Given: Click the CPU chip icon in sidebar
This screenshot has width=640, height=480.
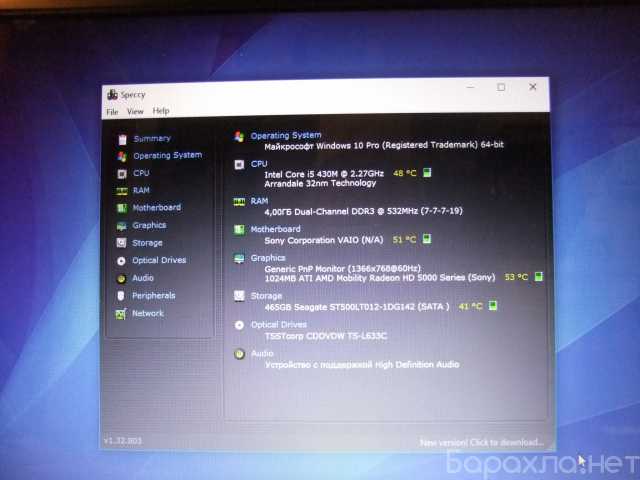Looking at the screenshot, I should (122, 174).
